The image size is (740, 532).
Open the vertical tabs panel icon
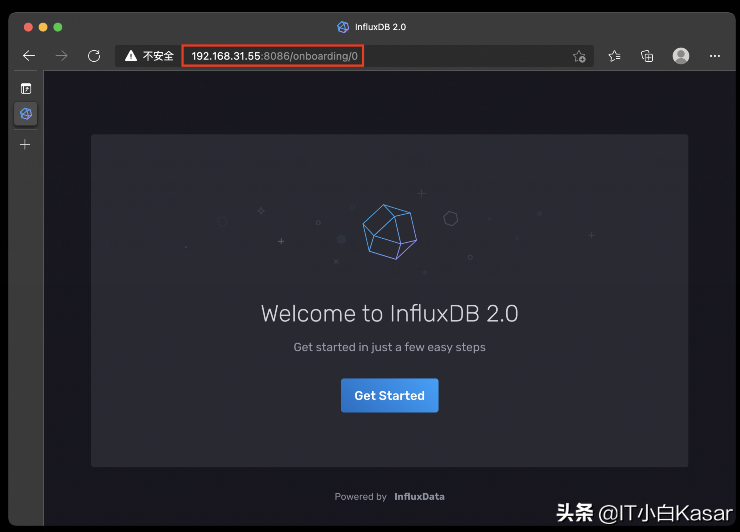pyautogui.click(x=26, y=89)
